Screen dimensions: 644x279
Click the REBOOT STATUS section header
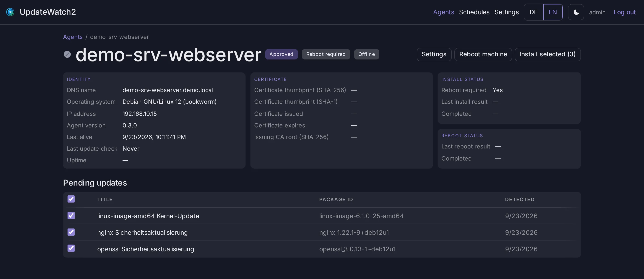pyautogui.click(x=462, y=135)
